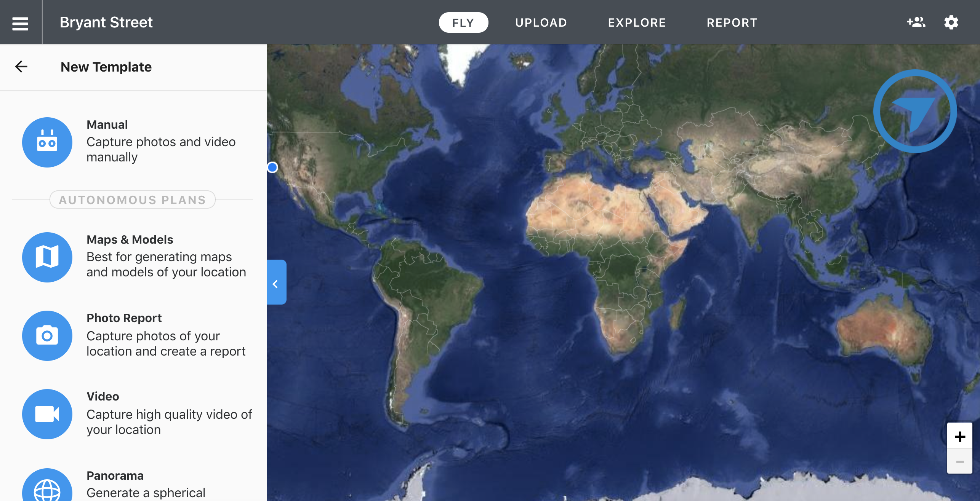Screen dimensions: 980x501
Task: Select the Manual template title text
Action: (107, 124)
